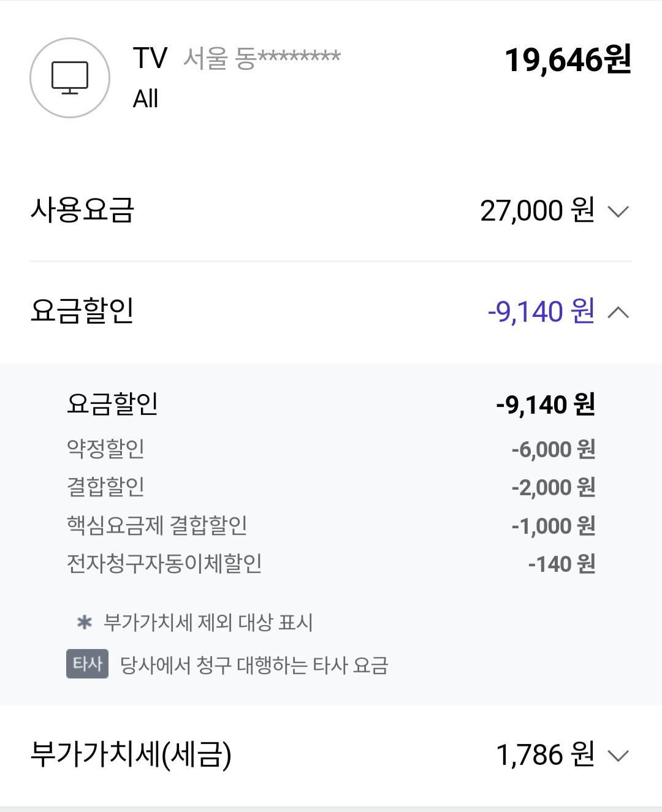Tap the TV service title
662x812 pixels.
point(150,59)
